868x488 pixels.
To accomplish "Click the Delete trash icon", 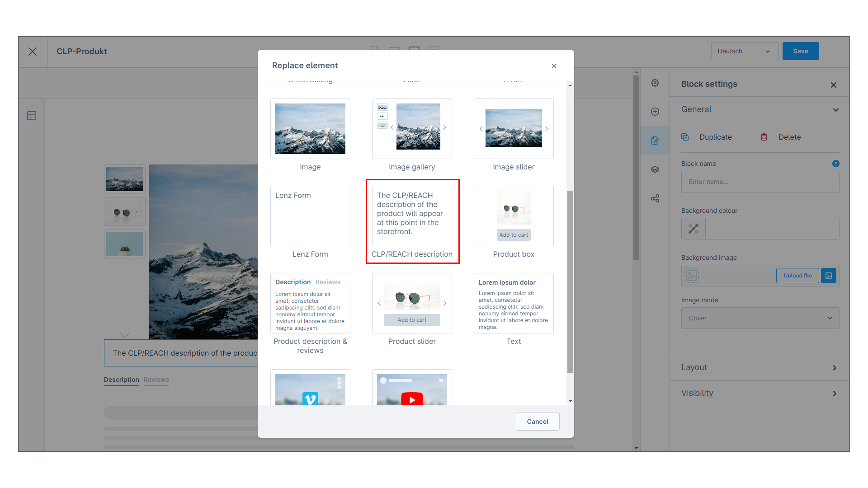I will coord(764,137).
